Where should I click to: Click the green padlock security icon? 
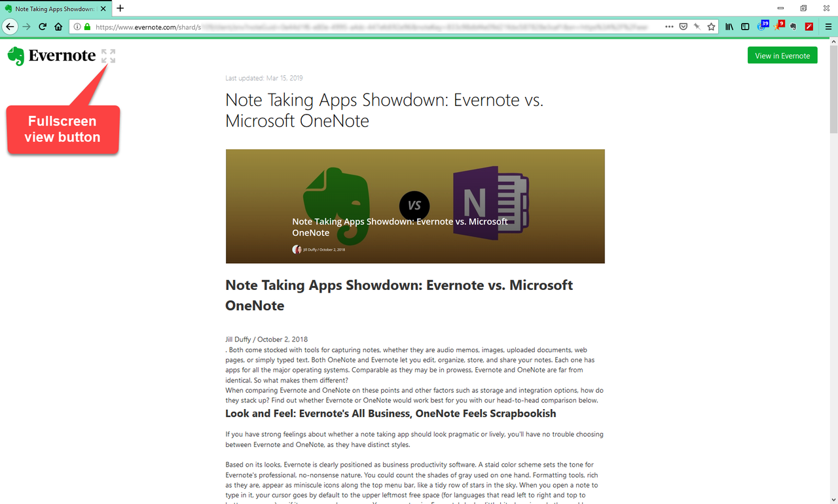pos(87,27)
